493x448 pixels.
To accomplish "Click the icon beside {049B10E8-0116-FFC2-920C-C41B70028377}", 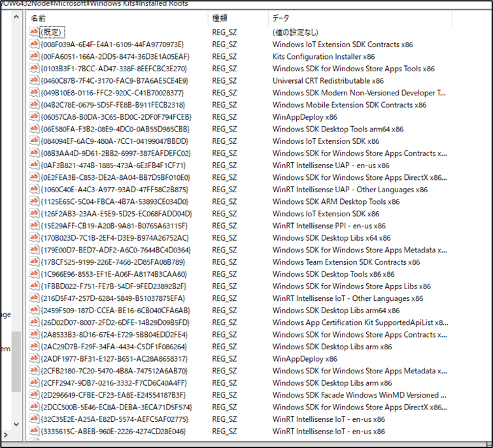I will click(x=34, y=92).
